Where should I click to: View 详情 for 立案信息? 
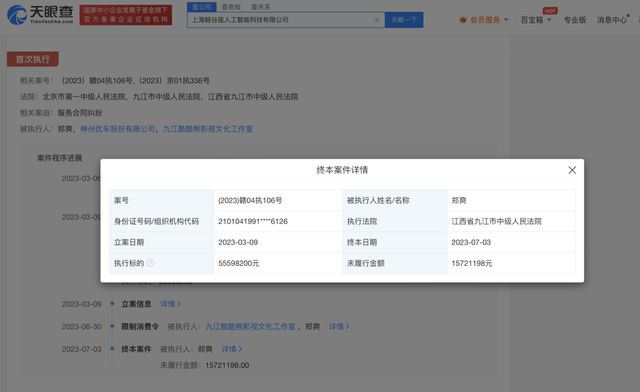pos(170,304)
